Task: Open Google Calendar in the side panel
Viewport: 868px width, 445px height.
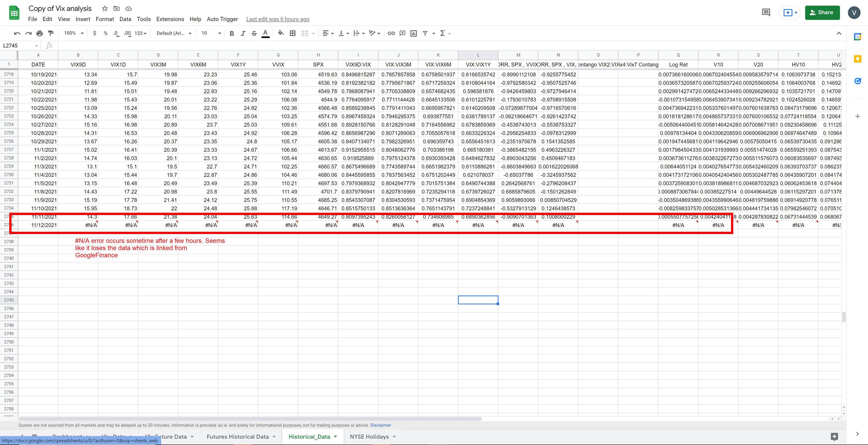Action: click(x=858, y=37)
